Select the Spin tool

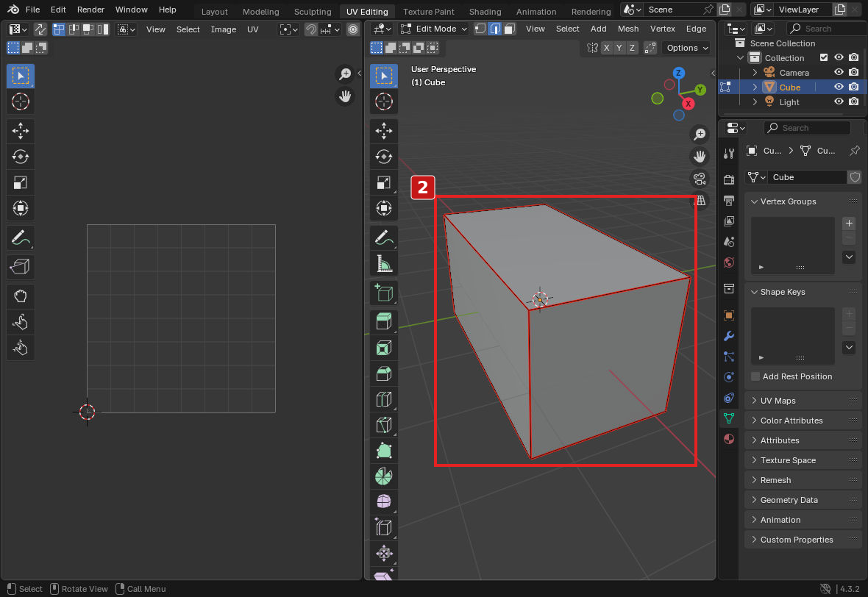tap(384, 476)
